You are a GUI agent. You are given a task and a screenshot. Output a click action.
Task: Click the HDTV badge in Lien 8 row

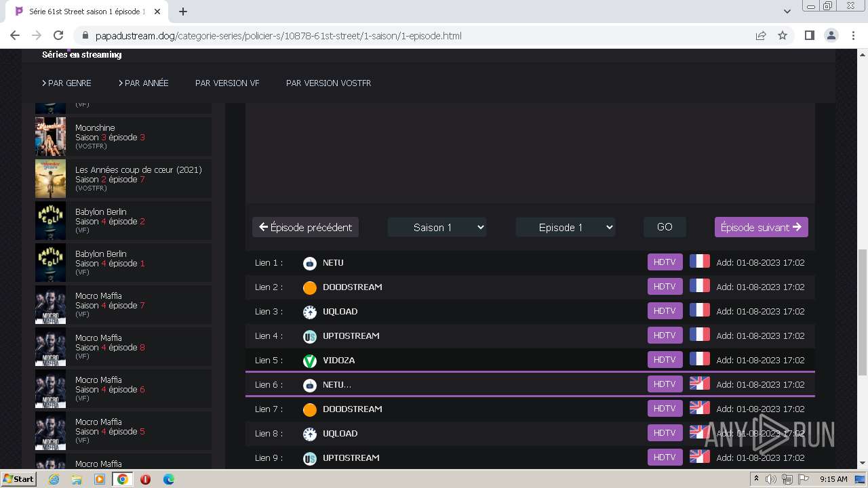665,433
